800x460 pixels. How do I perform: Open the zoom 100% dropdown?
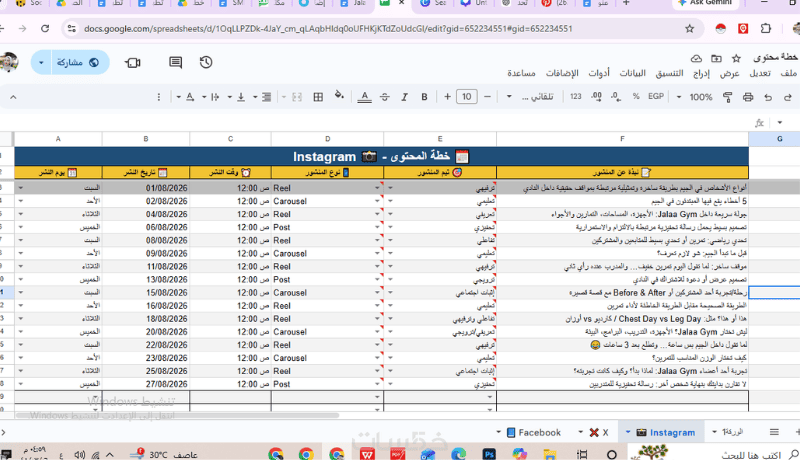click(695, 97)
